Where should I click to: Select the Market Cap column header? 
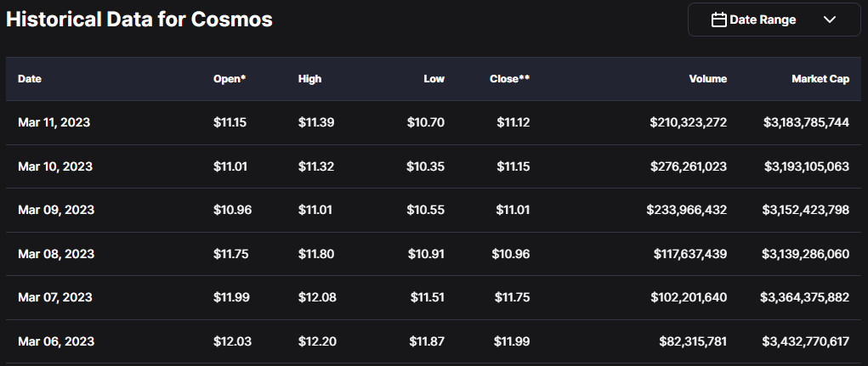click(x=820, y=79)
